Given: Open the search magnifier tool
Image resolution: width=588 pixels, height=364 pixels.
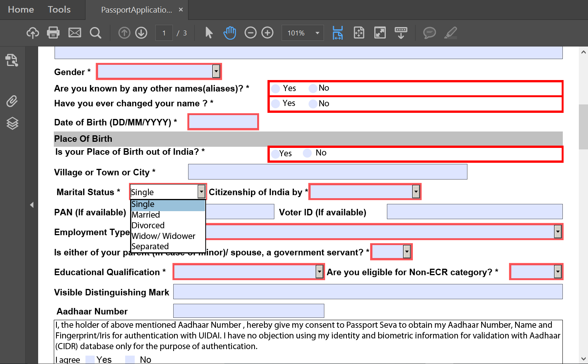Looking at the screenshot, I should click(x=95, y=33).
